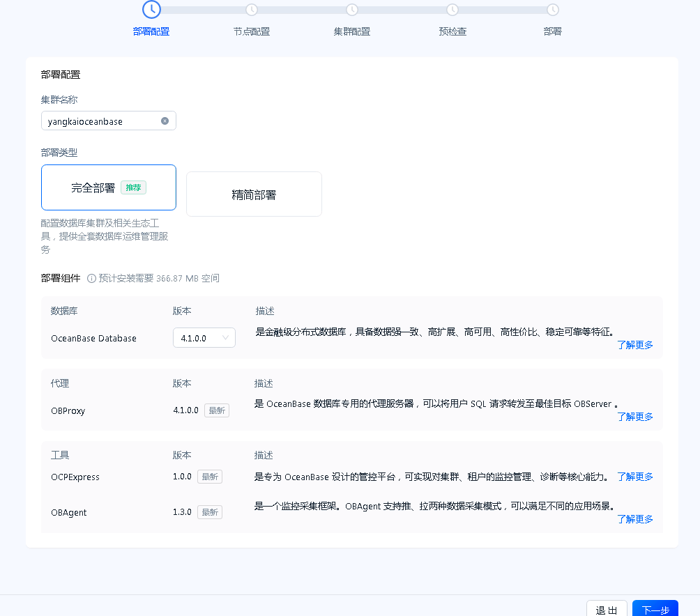700x616 pixels.
Task: Click the 部署配置 step clock icon
Action: 151,9
